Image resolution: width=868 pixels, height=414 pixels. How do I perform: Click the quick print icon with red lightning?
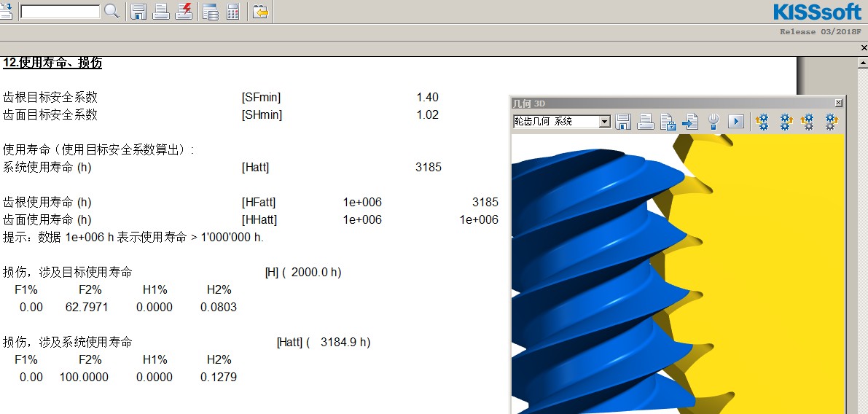(x=184, y=11)
